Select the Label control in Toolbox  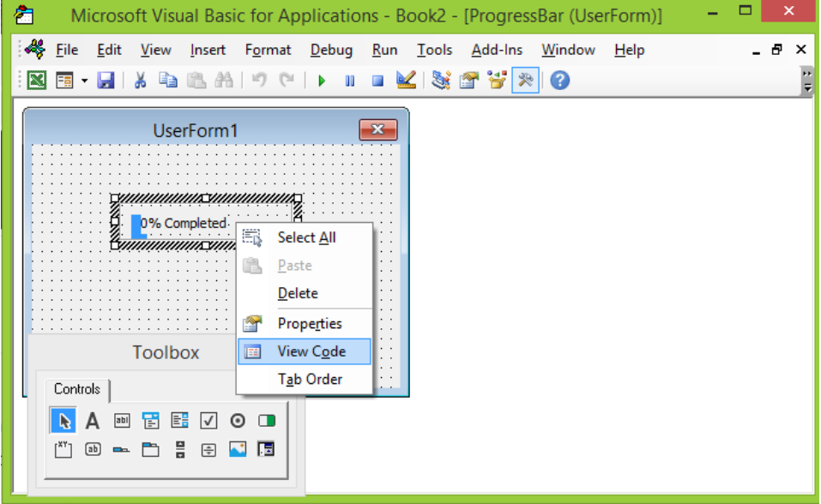(x=92, y=420)
